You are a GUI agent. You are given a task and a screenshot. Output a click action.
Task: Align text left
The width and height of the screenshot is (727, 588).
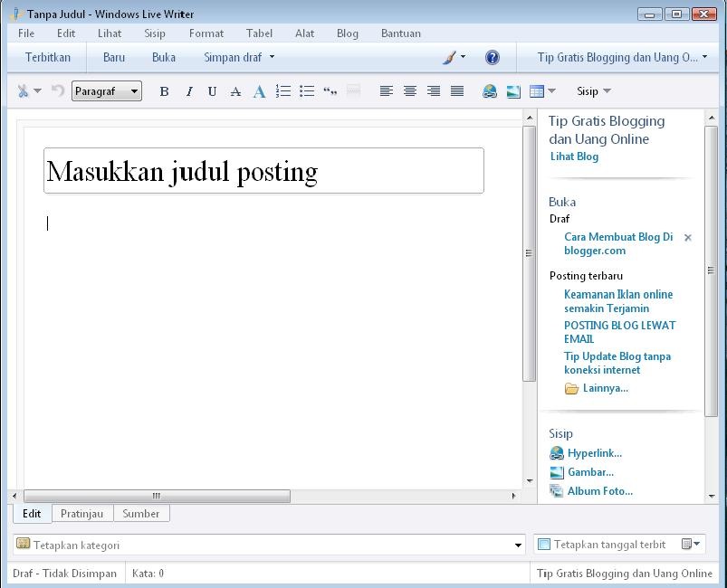pyautogui.click(x=387, y=90)
